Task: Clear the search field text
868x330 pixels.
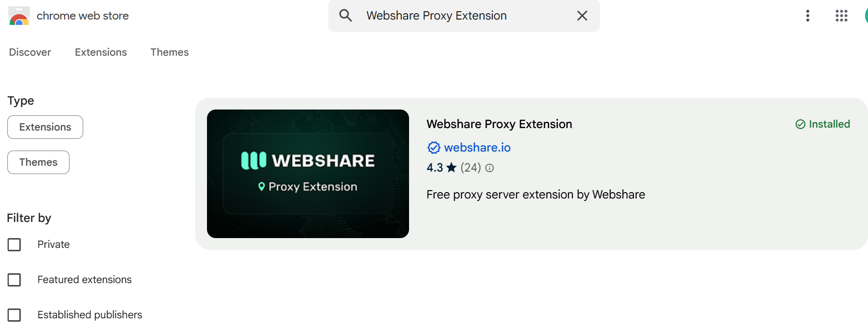Action: point(582,16)
